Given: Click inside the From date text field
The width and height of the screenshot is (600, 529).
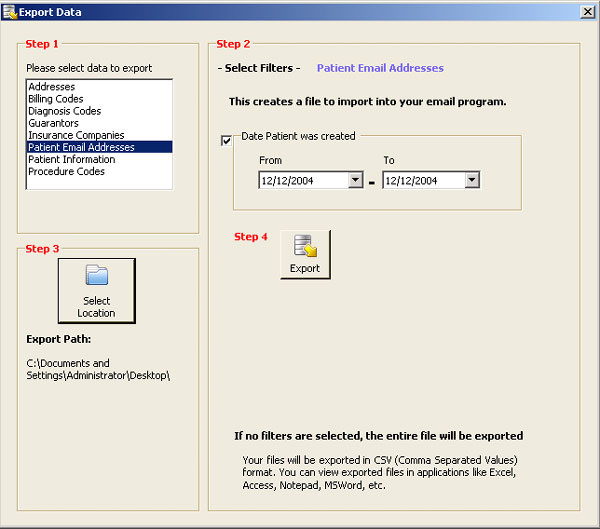Looking at the screenshot, I should click(301, 180).
